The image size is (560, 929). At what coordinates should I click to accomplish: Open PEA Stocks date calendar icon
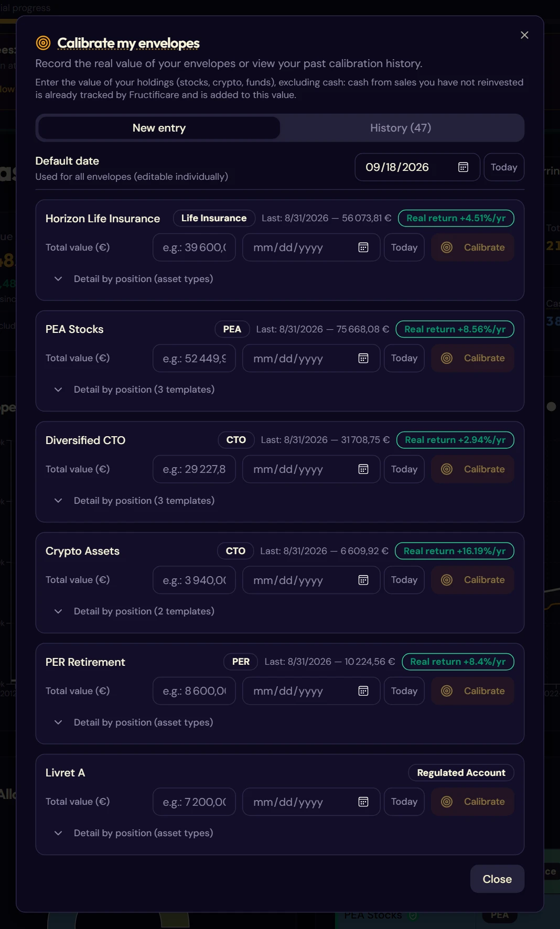point(363,358)
